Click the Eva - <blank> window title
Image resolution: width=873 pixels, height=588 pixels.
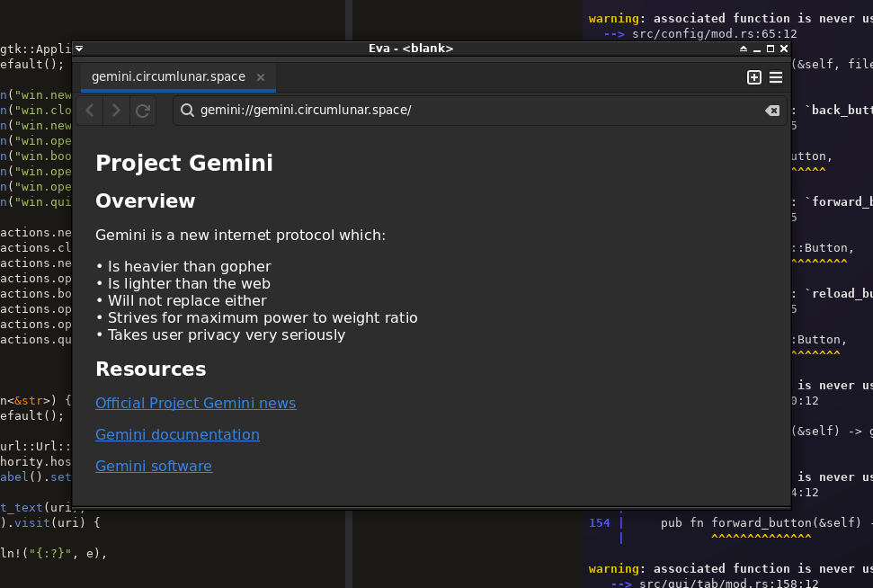point(411,49)
